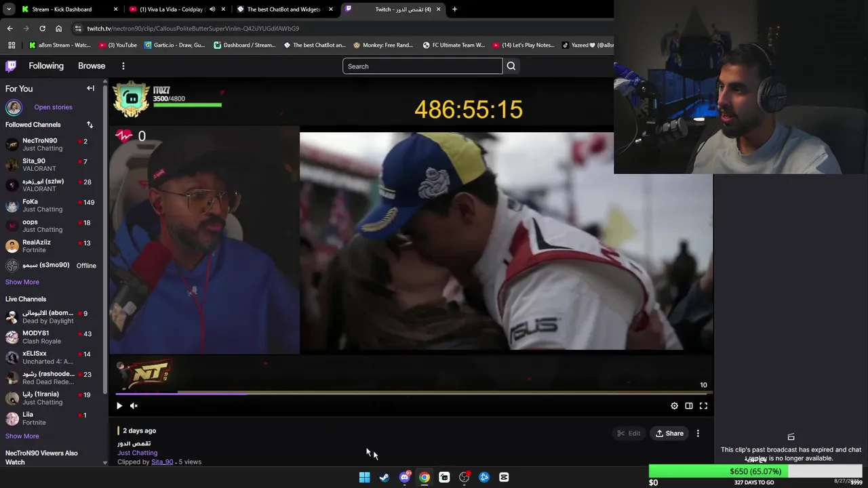Reload the current page
The width and height of the screenshot is (868, 488).
click(x=42, y=28)
